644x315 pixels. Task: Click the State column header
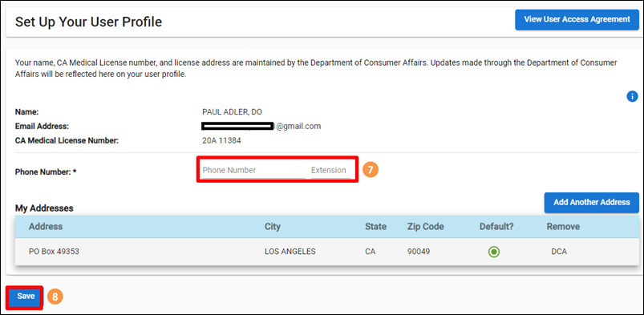[x=376, y=226]
